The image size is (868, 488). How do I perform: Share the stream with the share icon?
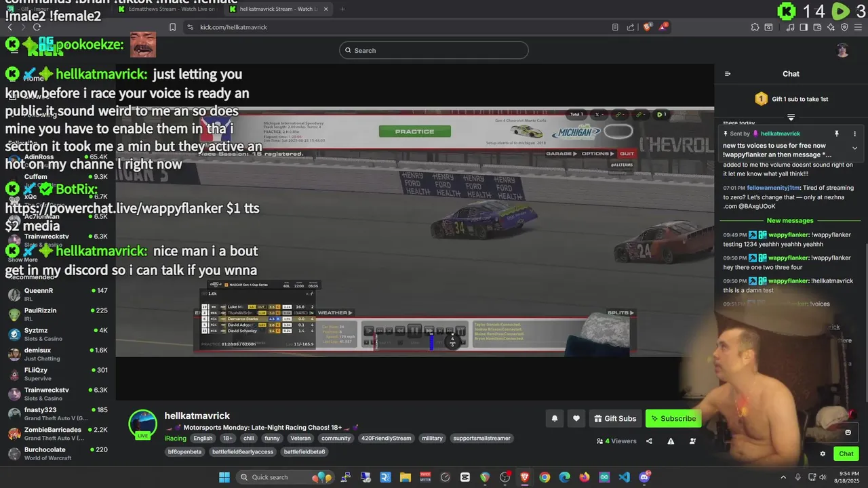[x=649, y=441]
